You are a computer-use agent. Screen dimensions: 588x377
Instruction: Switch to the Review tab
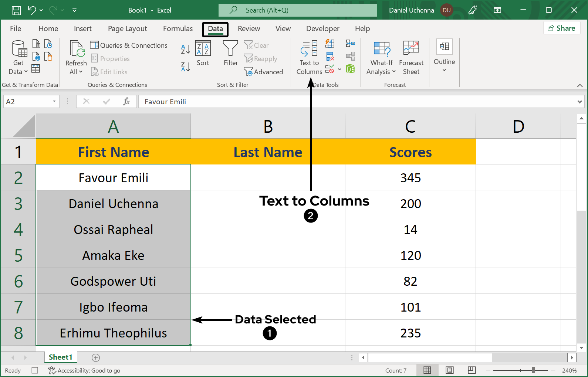249,29
